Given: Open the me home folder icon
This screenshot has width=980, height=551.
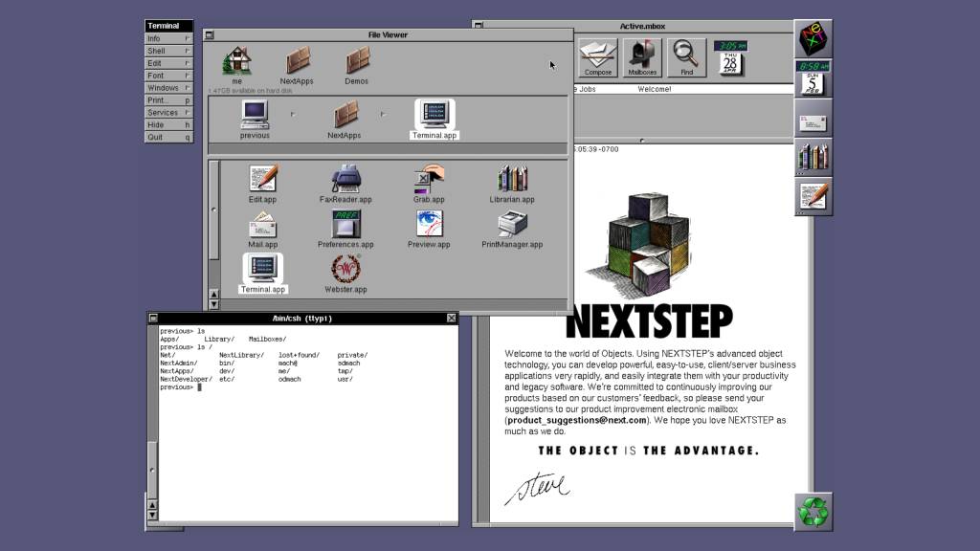Looking at the screenshot, I should pos(237,64).
